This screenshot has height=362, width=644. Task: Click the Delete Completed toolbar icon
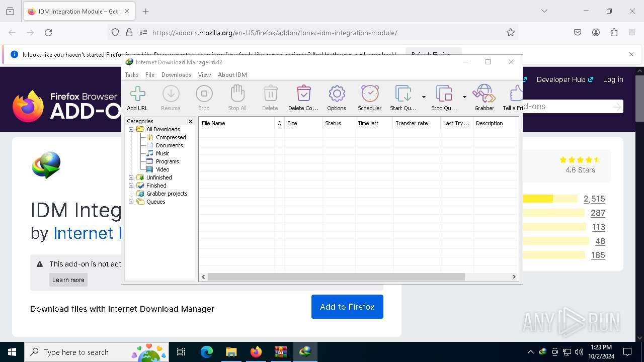pos(303,98)
